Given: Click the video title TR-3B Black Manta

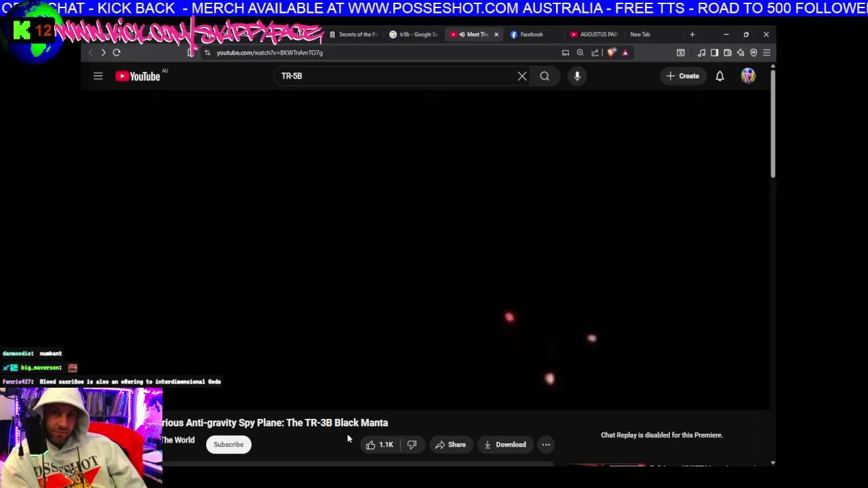Looking at the screenshot, I should (x=275, y=422).
